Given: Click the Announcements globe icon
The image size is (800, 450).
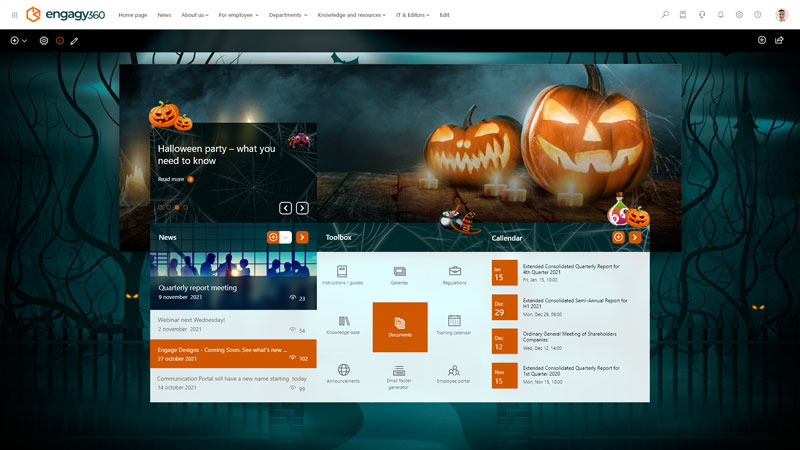Looking at the screenshot, I should tap(343, 373).
